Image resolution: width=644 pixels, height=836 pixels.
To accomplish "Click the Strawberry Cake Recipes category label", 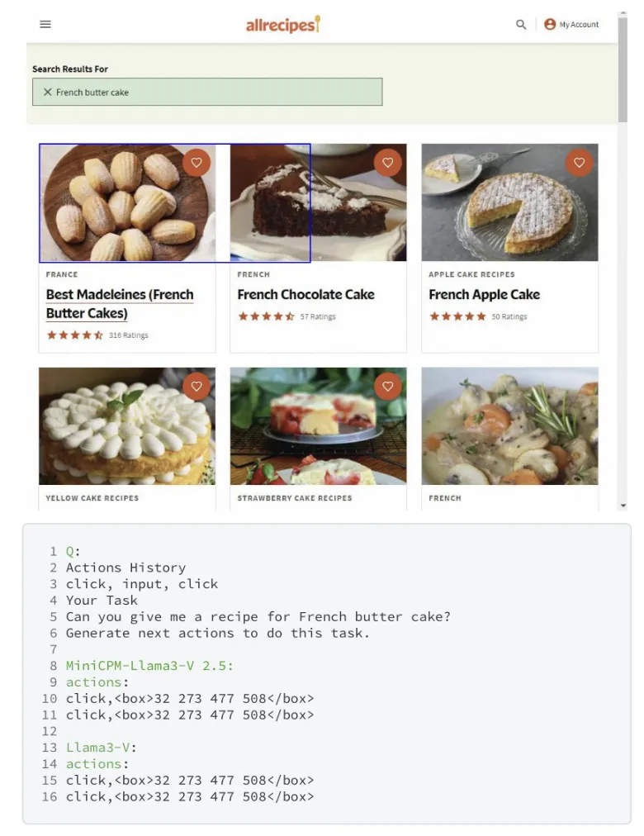I will [x=295, y=498].
